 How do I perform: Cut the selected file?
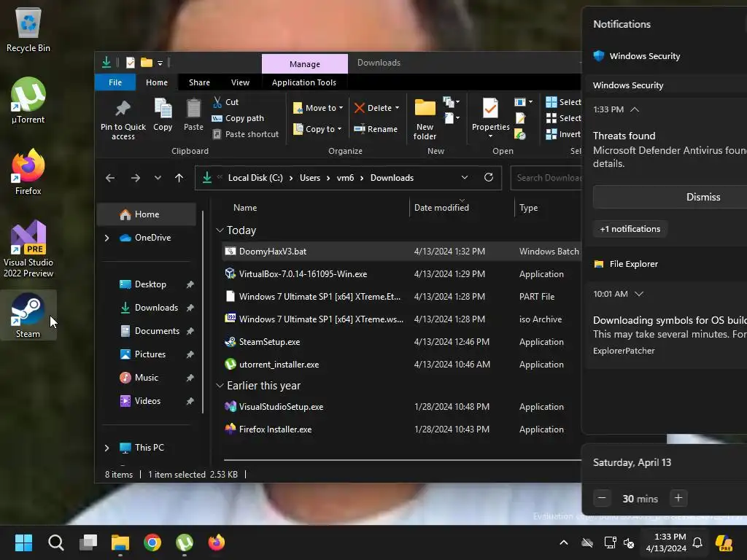tap(225, 102)
